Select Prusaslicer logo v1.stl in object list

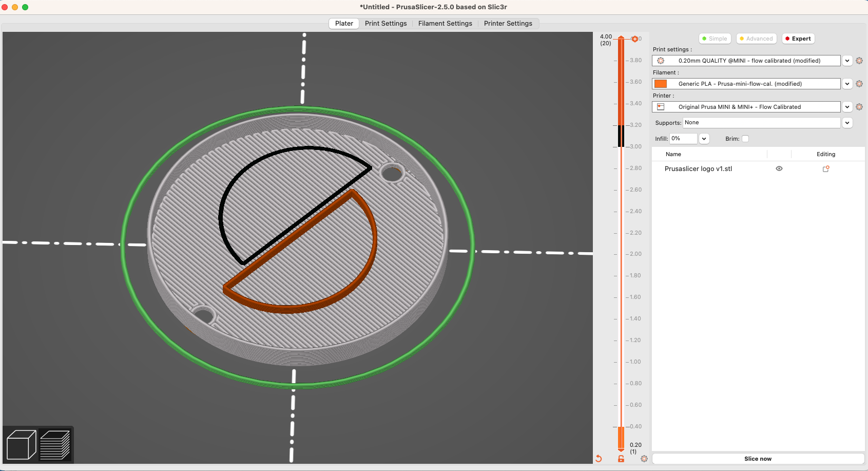point(698,168)
